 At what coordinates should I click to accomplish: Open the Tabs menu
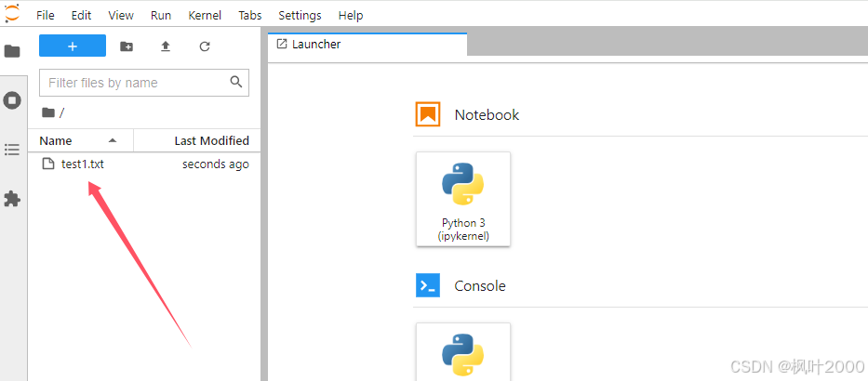pyautogui.click(x=250, y=16)
